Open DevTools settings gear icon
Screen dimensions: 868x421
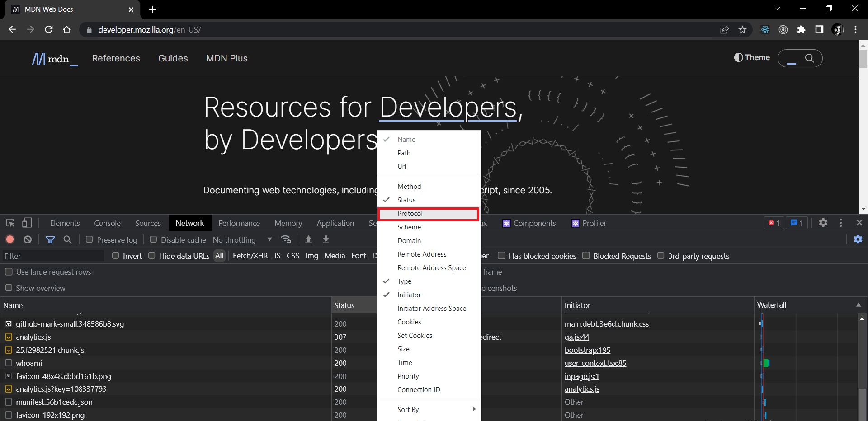click(823, 223)
